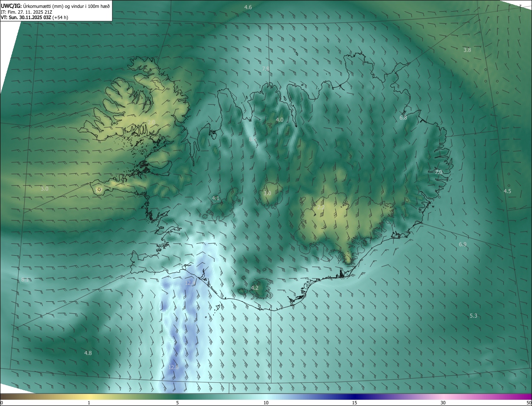
Task: Click the 6.8 value label
Action: 403,118
